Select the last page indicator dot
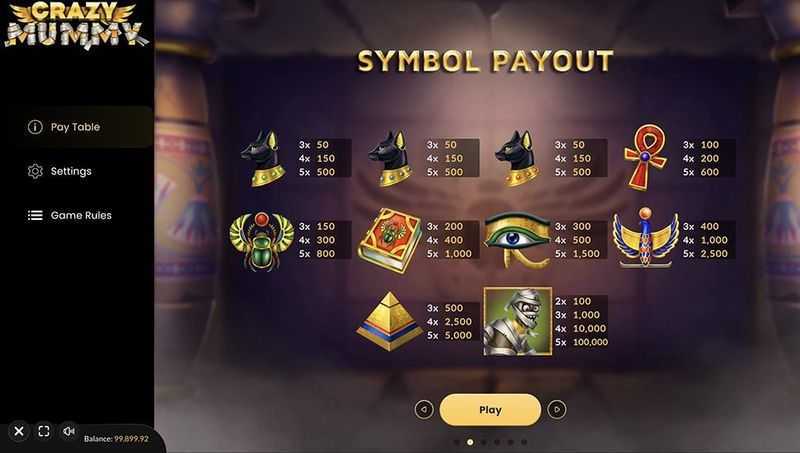The height and width of the screenshot is (453, 800). pos(524,442)
